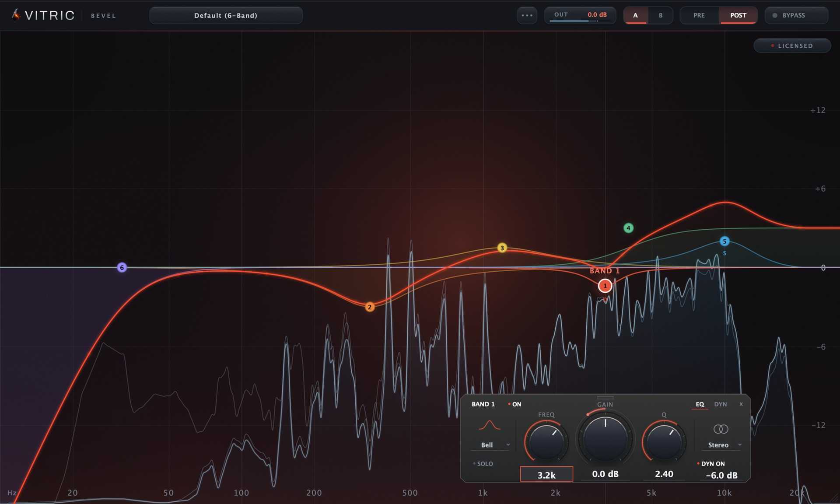
Task: Enable SOLO for Band 1
Action: coord(483,464)
